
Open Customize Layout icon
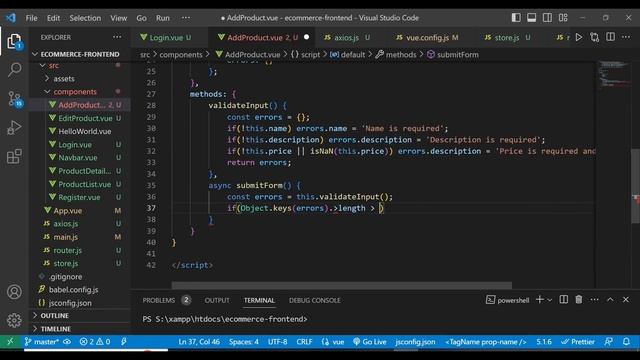coord(563,18)
